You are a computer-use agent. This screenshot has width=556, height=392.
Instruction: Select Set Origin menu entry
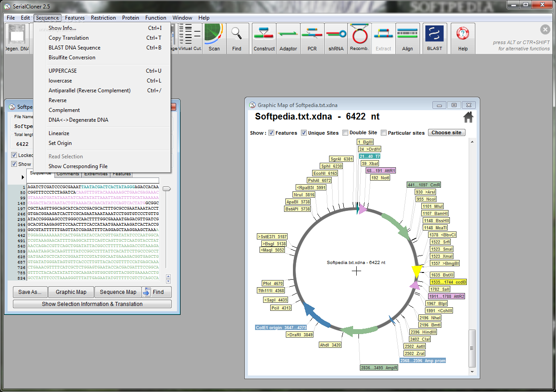102,143
